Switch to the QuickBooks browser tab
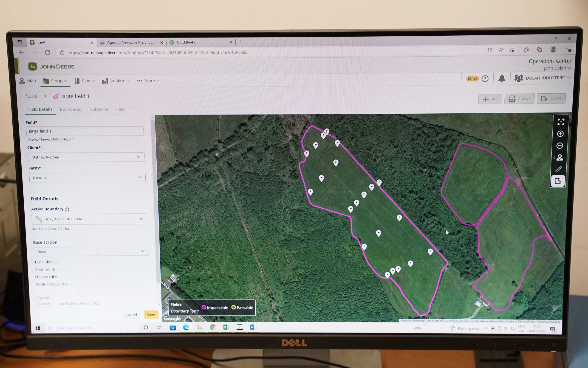The width and height of the screenshot is (588, 368). tap(201, 42)
